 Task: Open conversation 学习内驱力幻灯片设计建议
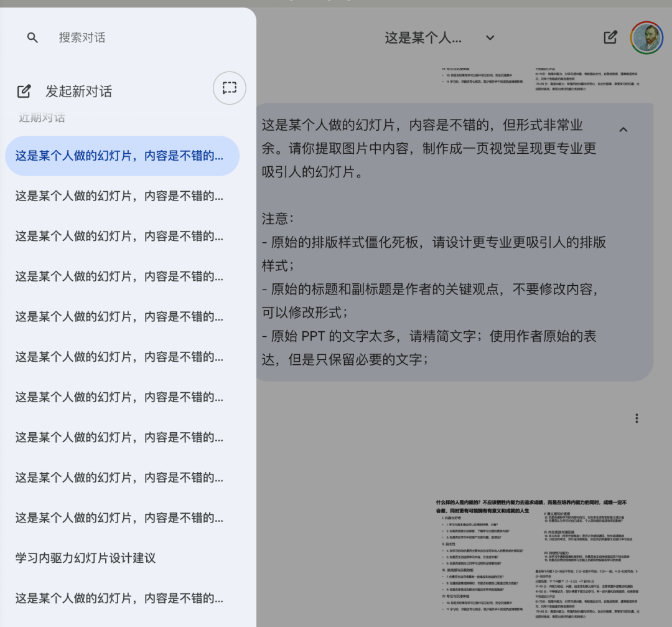(85, 558)
